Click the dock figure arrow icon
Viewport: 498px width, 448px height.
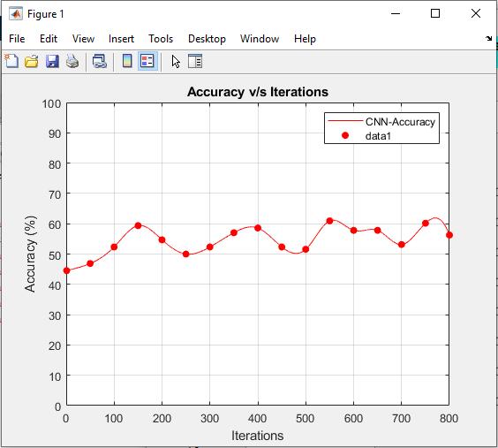(x=488, y=39)
